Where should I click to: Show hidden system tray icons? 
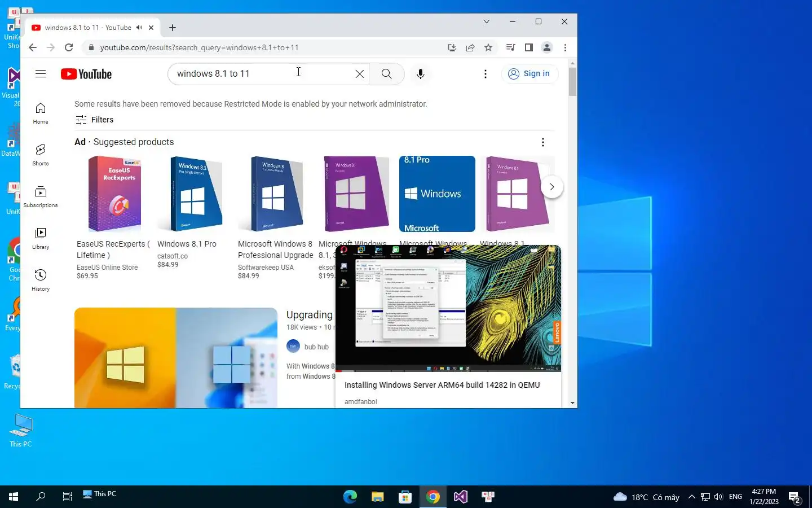(691, 497)
